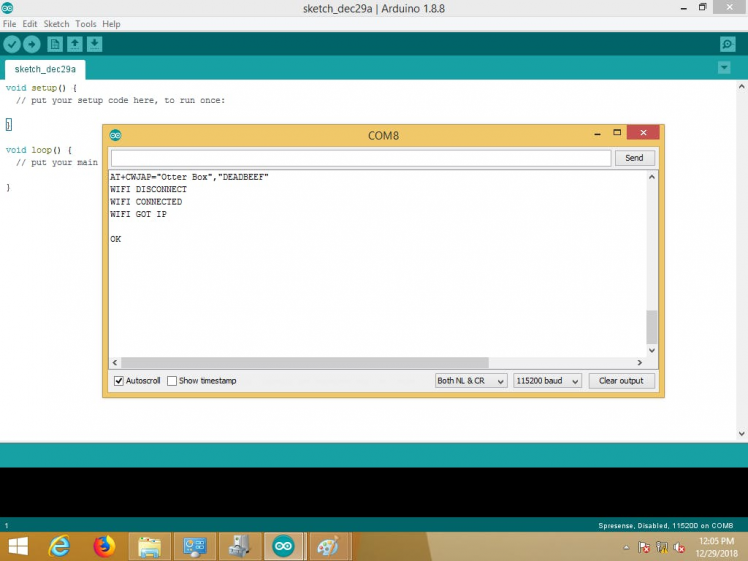Create a new sketch with New icon
This screenshot has height=561, width=748.
pos(55,44)
